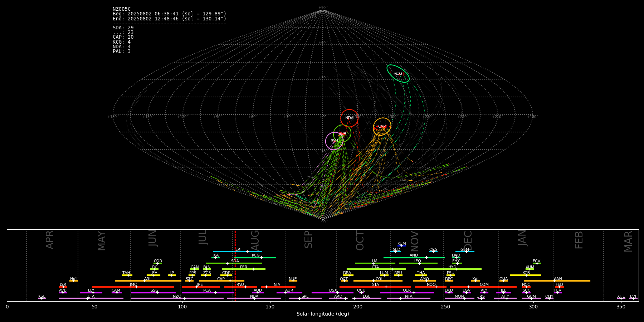Click the URS shower bar in the timeline
The height and width of the screenshot is (322, 644).
point(482,298)
